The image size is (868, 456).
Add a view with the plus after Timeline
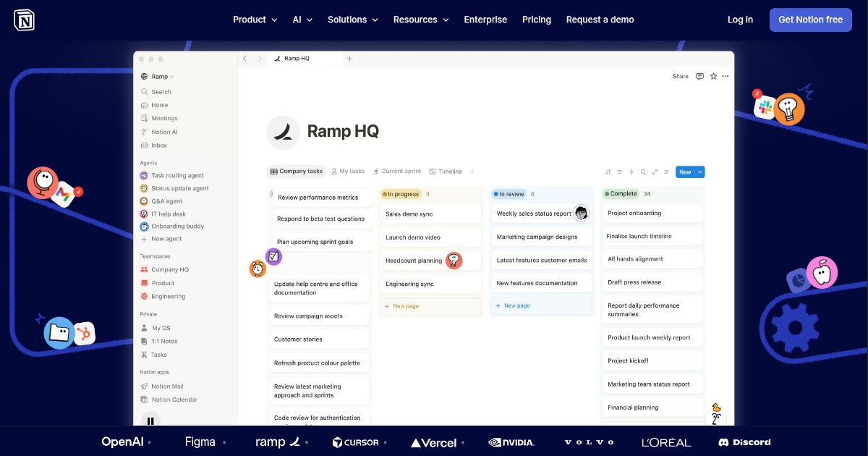[472, 172]
